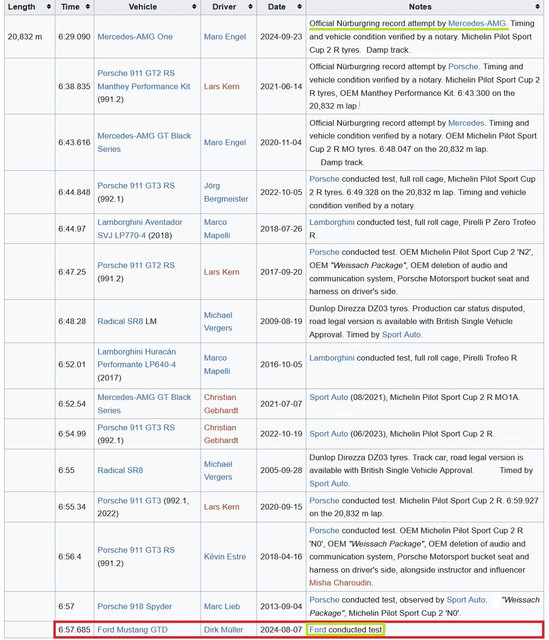Open Sport Auto (08/2021) link
Screen dimensions: 549x640
(329, 397)
